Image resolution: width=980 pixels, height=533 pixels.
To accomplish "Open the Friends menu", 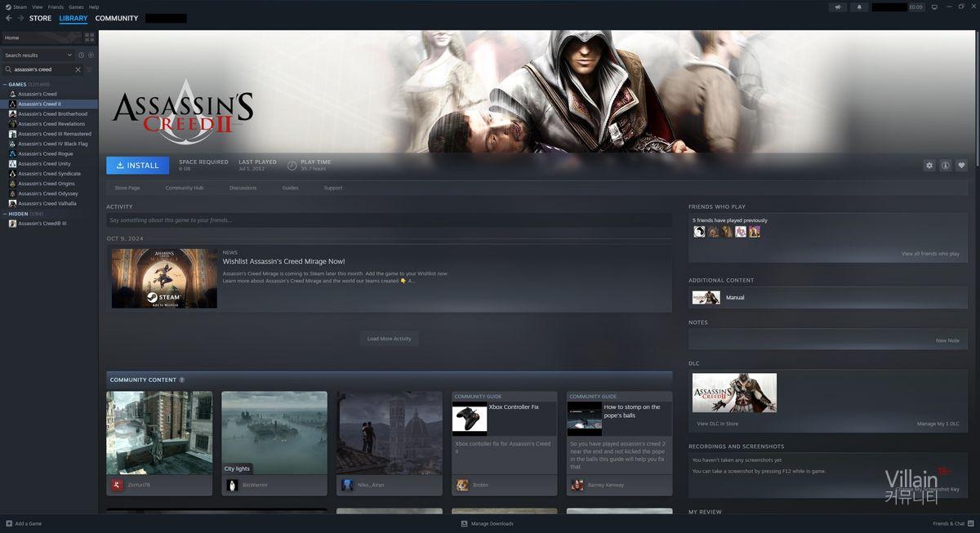I will point(56,7).
